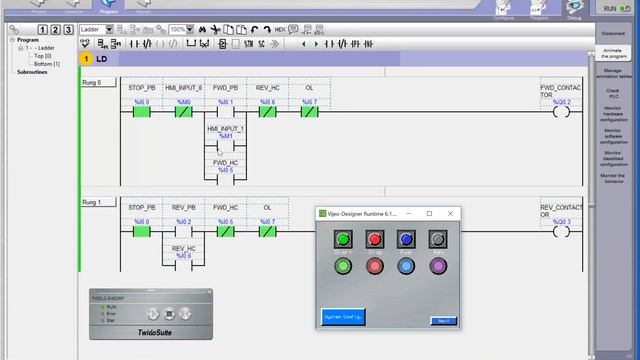Click the purple indicator lamp in Vijeo runtime
The height and width of the screenshot is (360, 640).
point(438,266)
